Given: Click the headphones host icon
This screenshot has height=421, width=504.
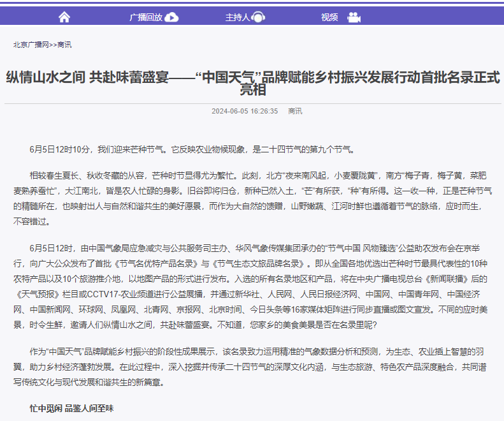Looking at the screenshot, I should pyautogui.click(x=258, y=17).
